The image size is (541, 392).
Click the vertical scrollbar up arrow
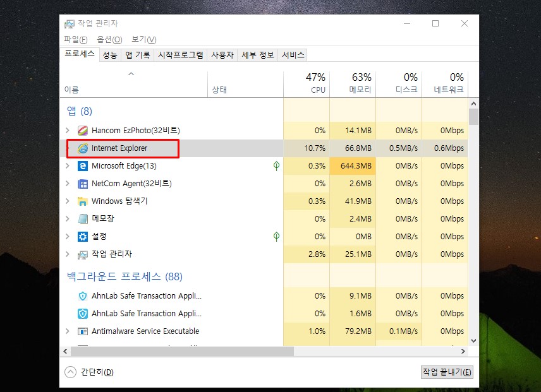(x=473, y=104)
